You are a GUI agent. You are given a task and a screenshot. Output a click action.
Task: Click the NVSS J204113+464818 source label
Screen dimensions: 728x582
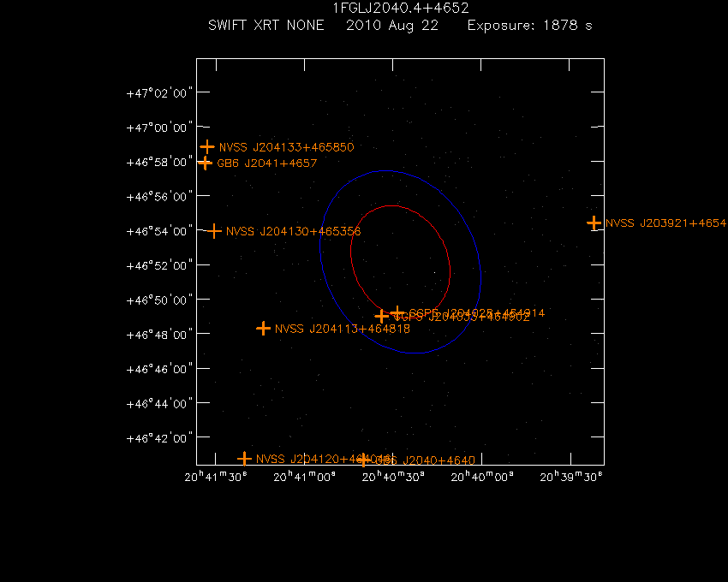343,329
